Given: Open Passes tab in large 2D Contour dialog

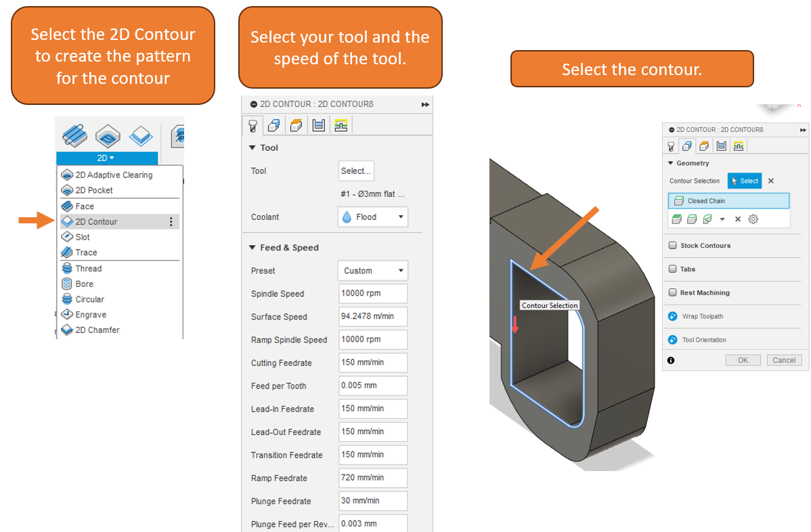Looking at the screenshot, I should pyautogui.click(x=319, y=125).
